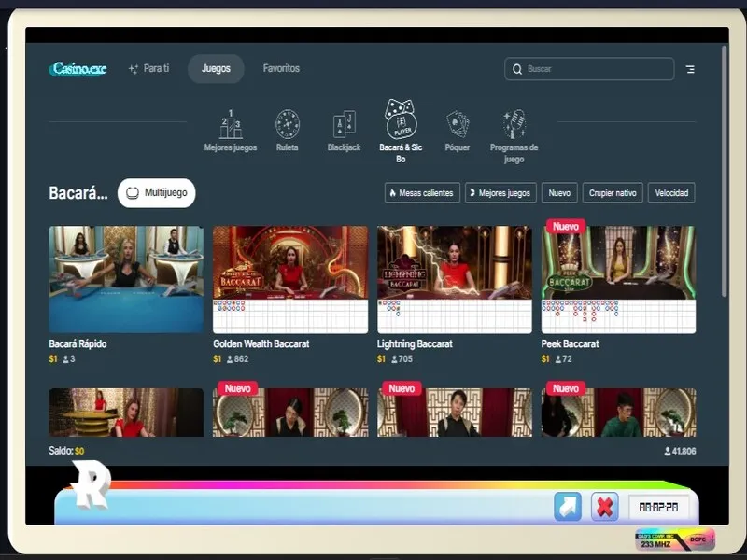Click the 862 players count under Golden Wealth
Viewport: 747px width, 560px height.
pyautogui.click(x=238, y=359)
